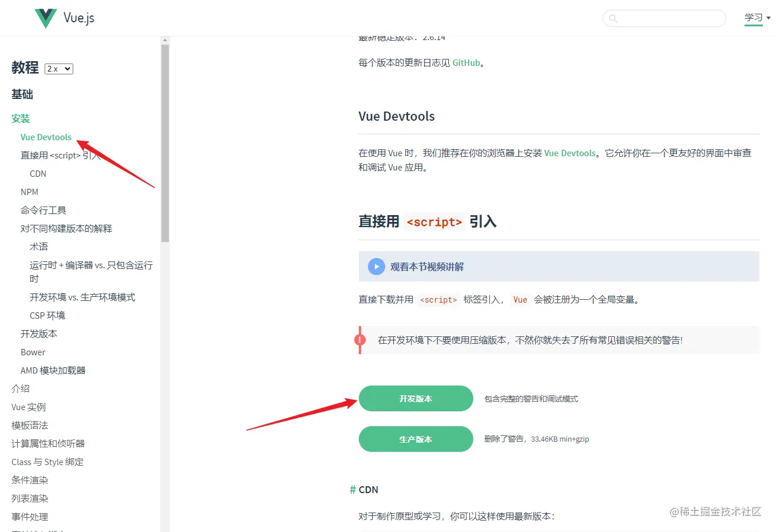Open 运行时 + 编译器 vs. 只包含运行时
This screenshot has width=776, height=532.
point(91,272)
